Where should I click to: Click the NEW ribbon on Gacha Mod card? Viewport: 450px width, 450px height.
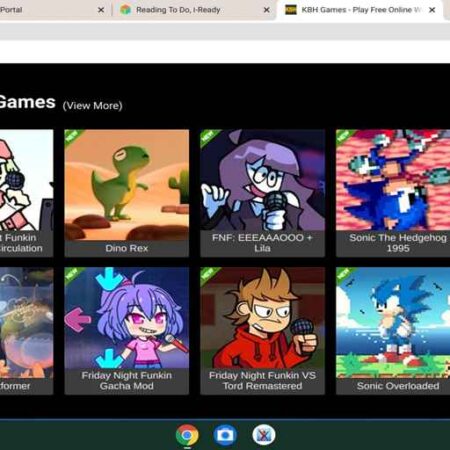[72, 274]
